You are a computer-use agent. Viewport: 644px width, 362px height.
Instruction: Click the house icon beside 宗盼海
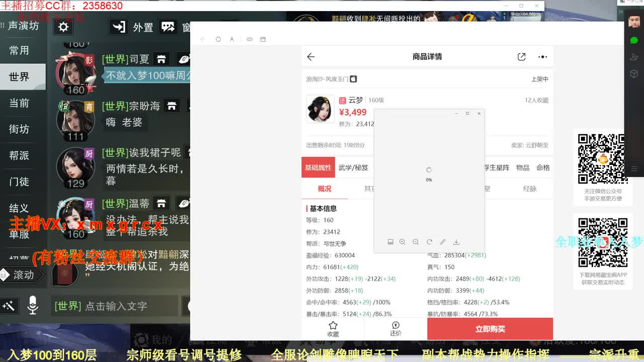(x=172, y=106)
